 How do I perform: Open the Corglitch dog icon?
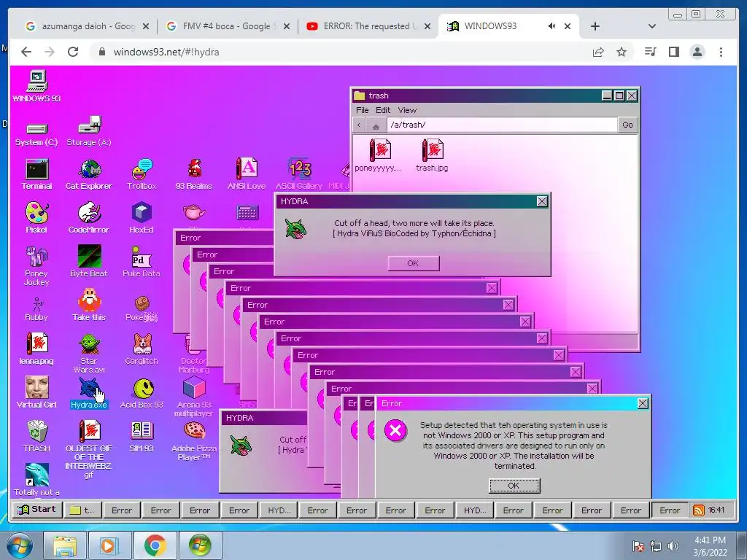pos(142,349)
